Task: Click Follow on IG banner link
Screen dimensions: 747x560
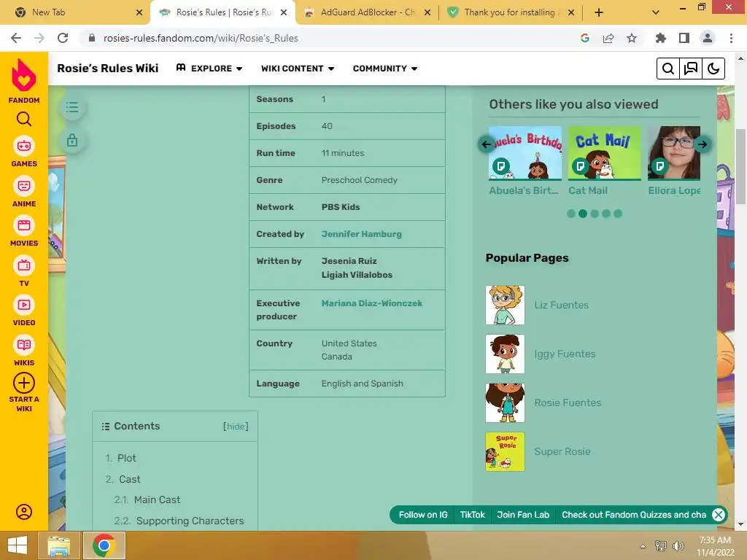Action: (x=423, y=515)
